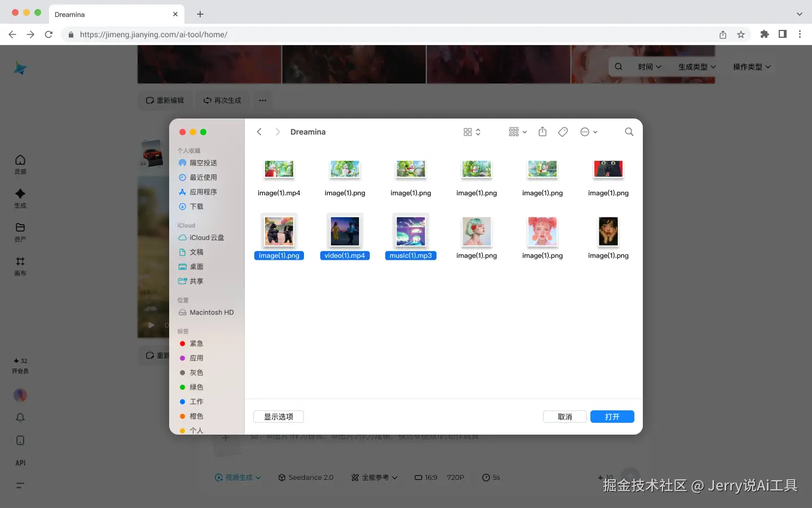Open the 操作类型 filter dropdown
The image size is (812, 508).
pos(752,67)
